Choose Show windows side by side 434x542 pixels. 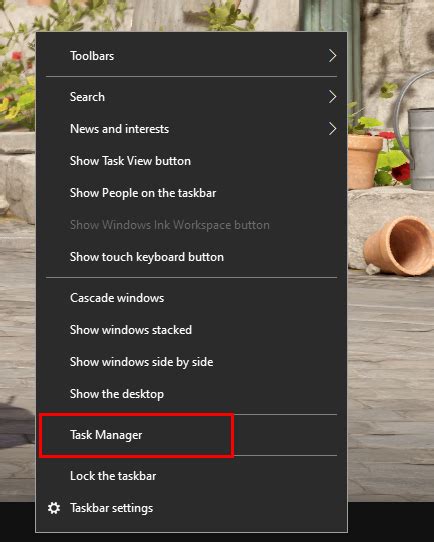(x=191, y=362)
